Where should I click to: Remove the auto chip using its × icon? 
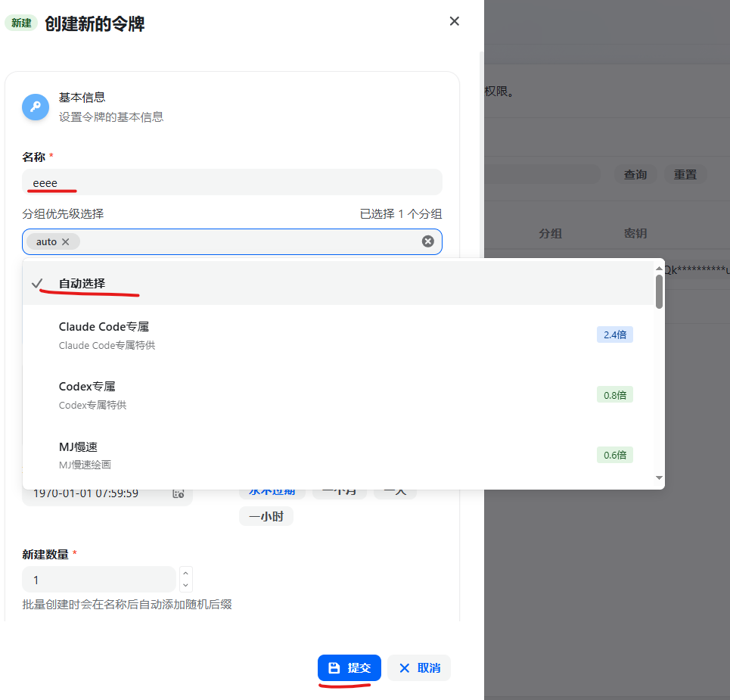click(65, 241)
